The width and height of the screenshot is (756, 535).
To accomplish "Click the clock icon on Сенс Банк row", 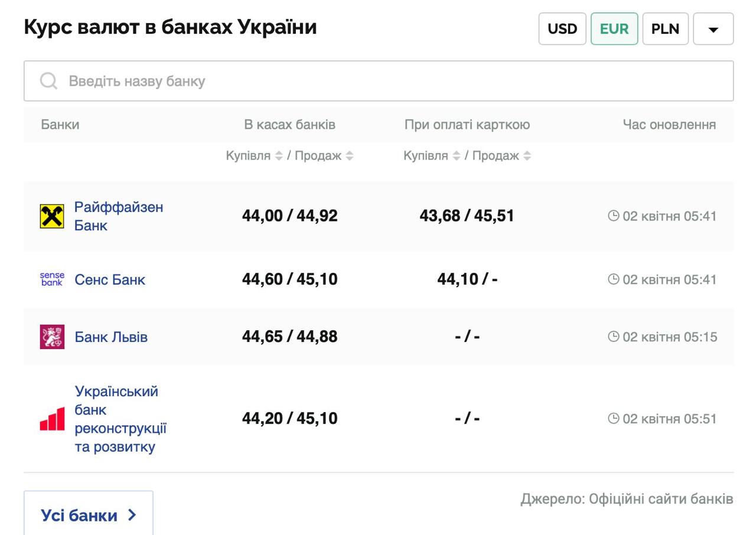I will (614, 279).
